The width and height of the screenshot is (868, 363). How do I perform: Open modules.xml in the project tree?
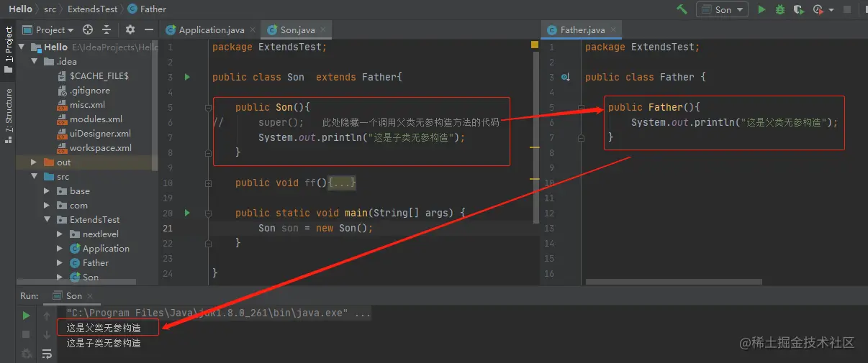(90, 119)
